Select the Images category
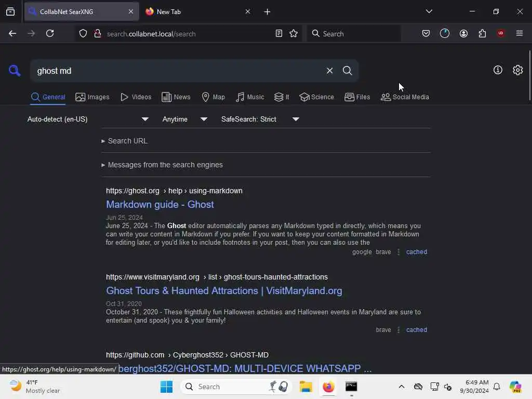The width and height of the screenshot is (532, 399). coord(92,97)
